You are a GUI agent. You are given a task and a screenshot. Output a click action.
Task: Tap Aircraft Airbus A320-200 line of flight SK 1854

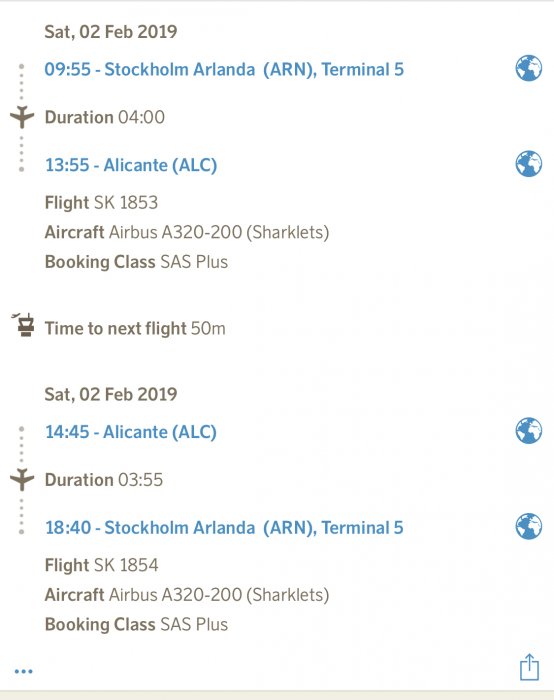coord(187,595)
